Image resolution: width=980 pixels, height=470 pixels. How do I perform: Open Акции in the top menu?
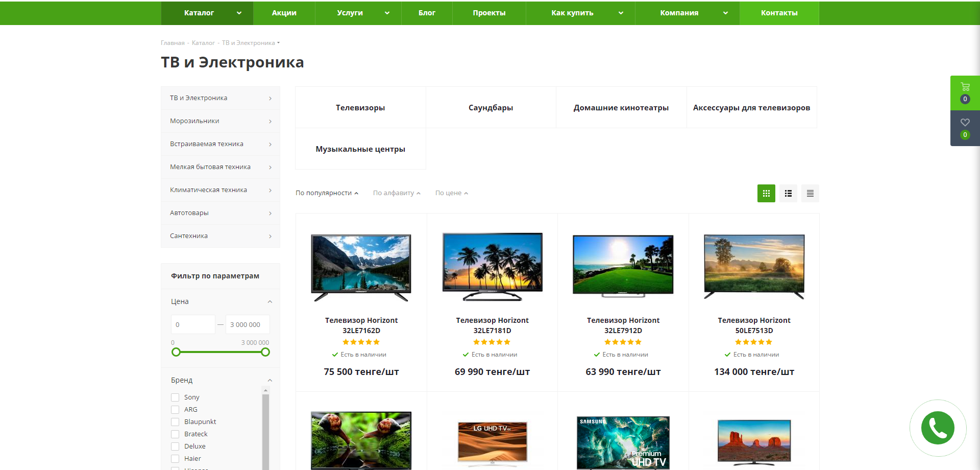(x=284, y=13)
